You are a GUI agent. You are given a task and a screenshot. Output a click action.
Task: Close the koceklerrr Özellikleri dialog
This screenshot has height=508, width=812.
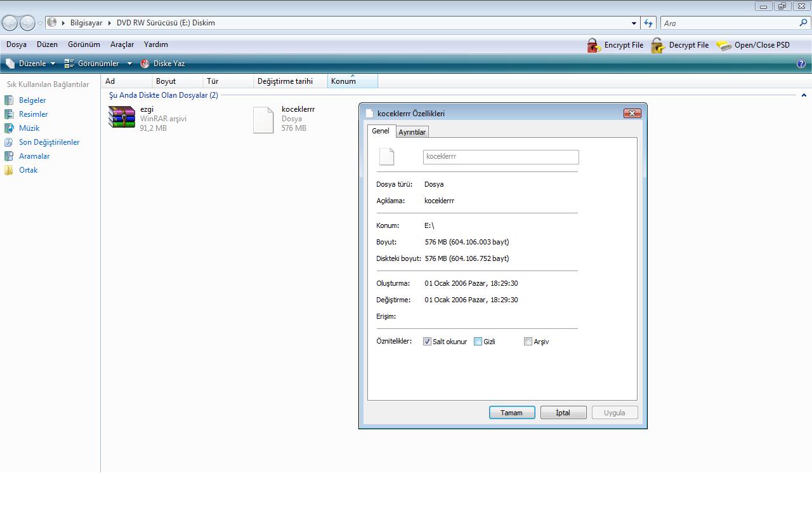click(632, 113)
